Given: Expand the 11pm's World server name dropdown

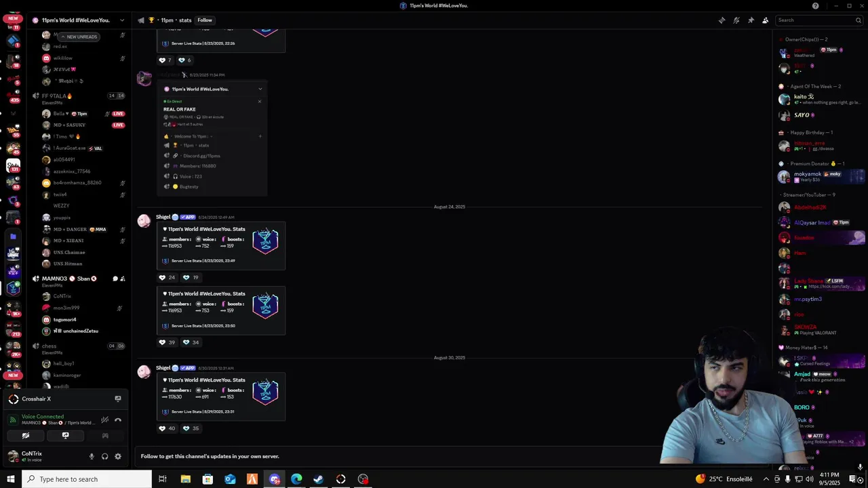Looking at the screenshot, I should 122,20.
